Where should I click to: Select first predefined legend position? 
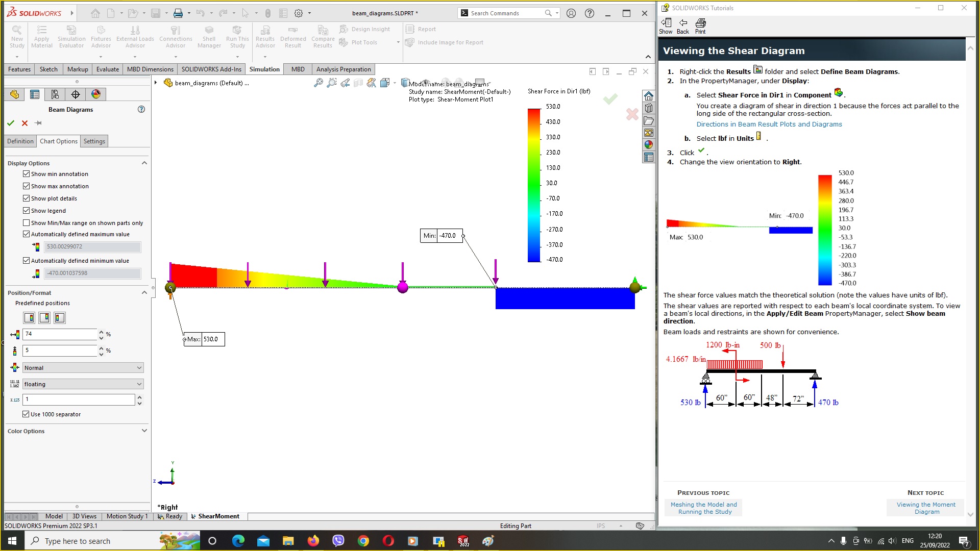[x=29, y=318]
